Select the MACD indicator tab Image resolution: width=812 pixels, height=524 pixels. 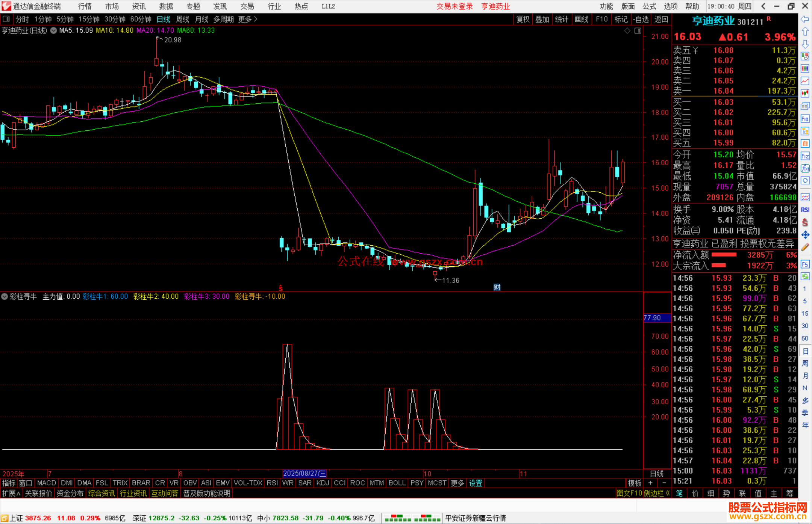click(x=47, y=483)
